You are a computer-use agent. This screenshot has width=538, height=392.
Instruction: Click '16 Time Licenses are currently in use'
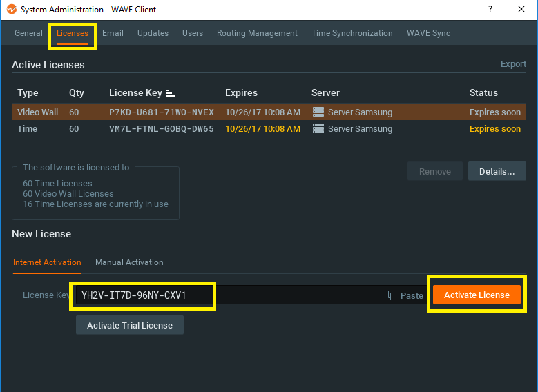click(x=96, y=204)
